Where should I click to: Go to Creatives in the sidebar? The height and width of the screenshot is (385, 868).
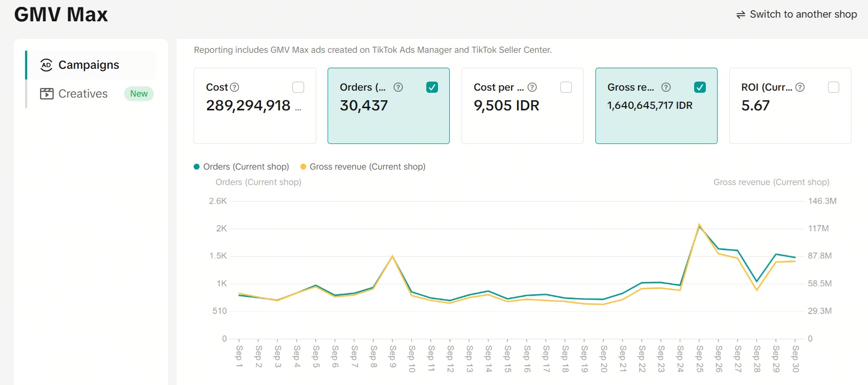tap(91, 94)
